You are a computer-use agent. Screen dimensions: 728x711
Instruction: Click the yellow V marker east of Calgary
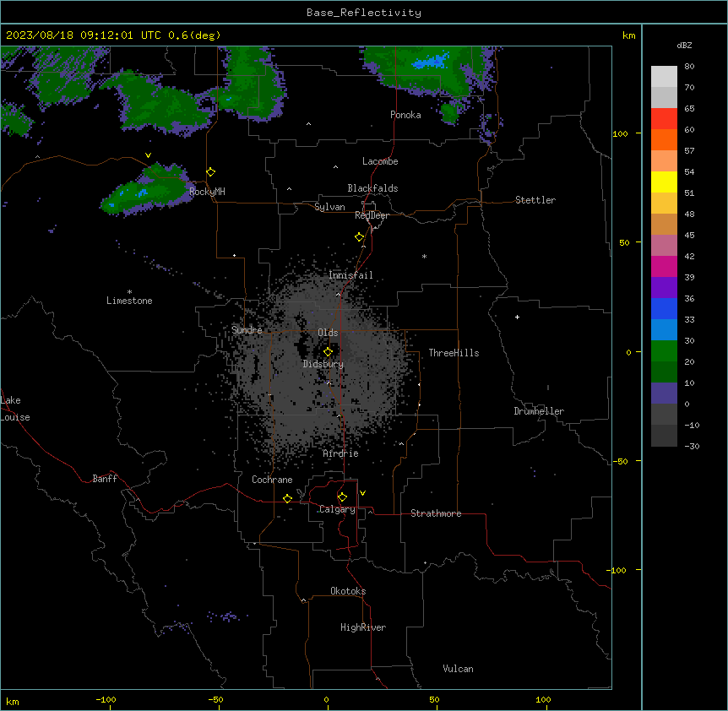coord(362,493)
